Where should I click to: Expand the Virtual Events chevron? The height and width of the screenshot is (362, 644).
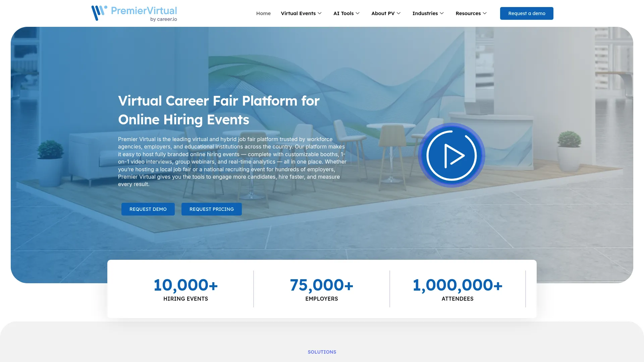coord(320,13)
